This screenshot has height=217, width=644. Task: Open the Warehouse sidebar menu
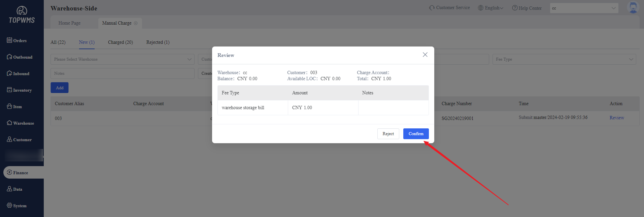(20, 123)
